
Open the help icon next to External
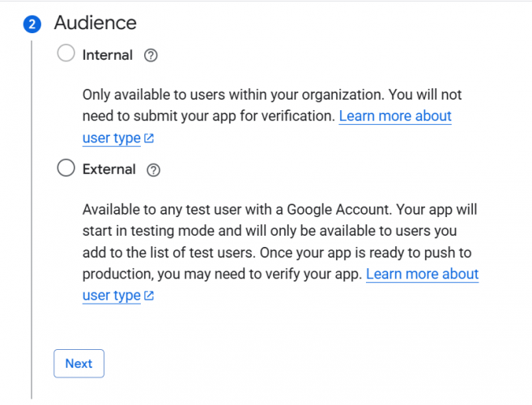pyautogui.click(x=153, y=170)
